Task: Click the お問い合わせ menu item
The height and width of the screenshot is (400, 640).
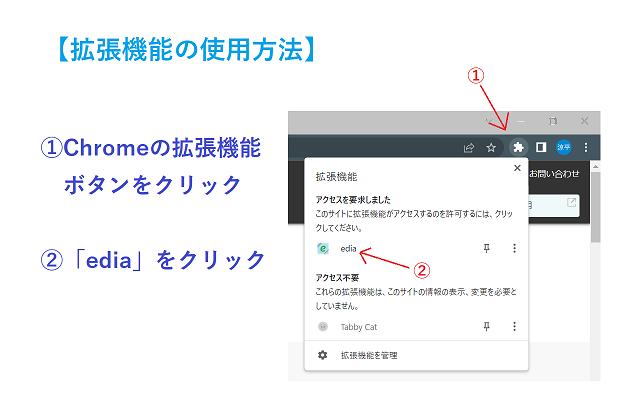Action: [554, 174]
